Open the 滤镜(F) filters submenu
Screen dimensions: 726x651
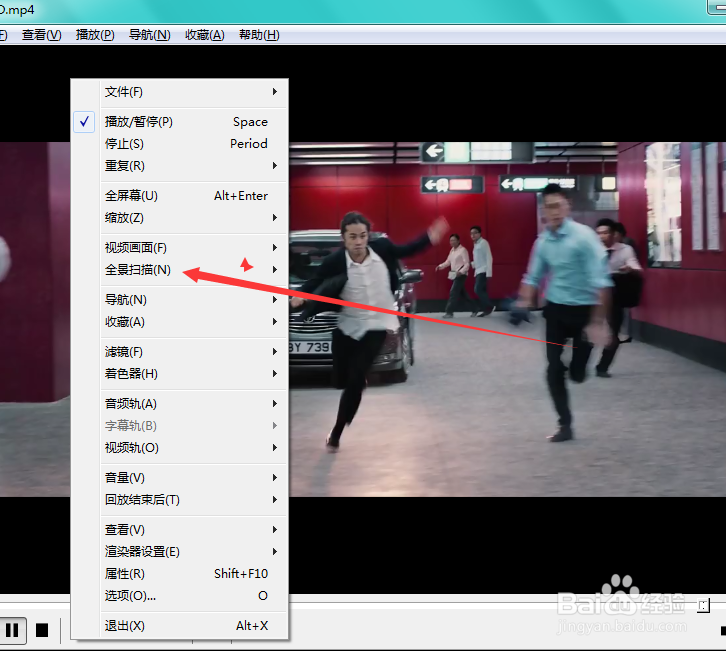pyautogui.click(x=180, y=352)
